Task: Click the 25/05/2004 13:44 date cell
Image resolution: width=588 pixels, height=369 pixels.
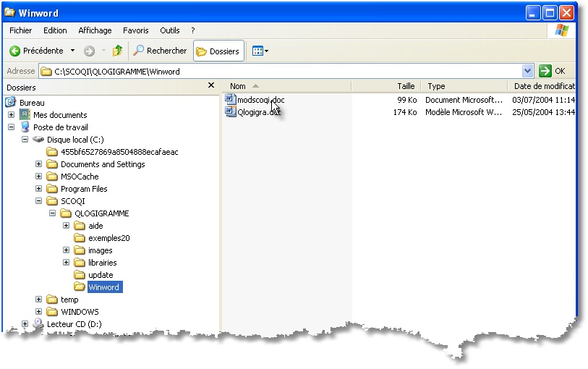Action: [543, 112]
